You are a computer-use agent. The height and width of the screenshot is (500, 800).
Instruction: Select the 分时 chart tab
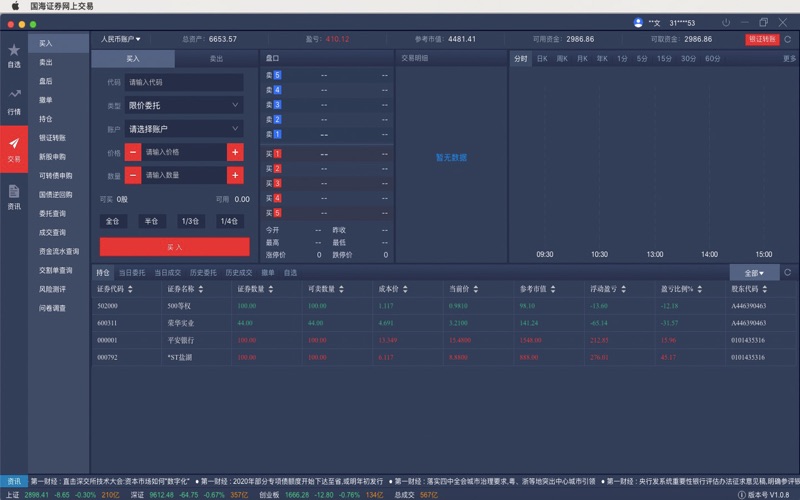click(x=520, y=59)
